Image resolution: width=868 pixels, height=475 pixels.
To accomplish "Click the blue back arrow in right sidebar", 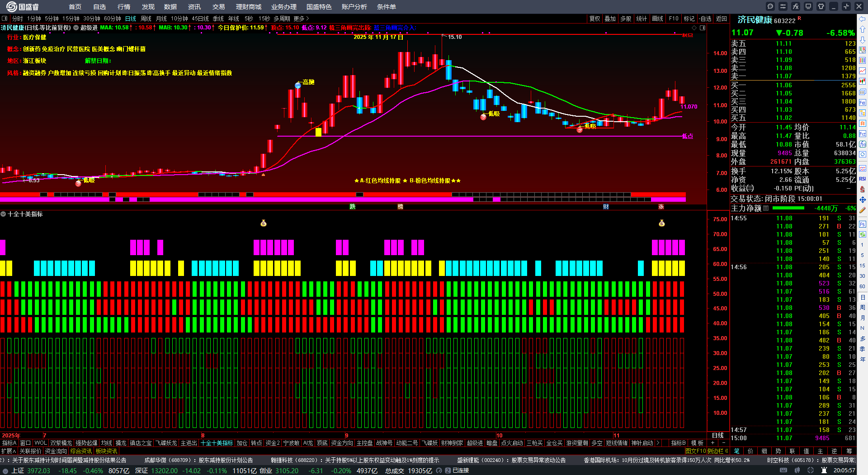I will click(863, 19).
